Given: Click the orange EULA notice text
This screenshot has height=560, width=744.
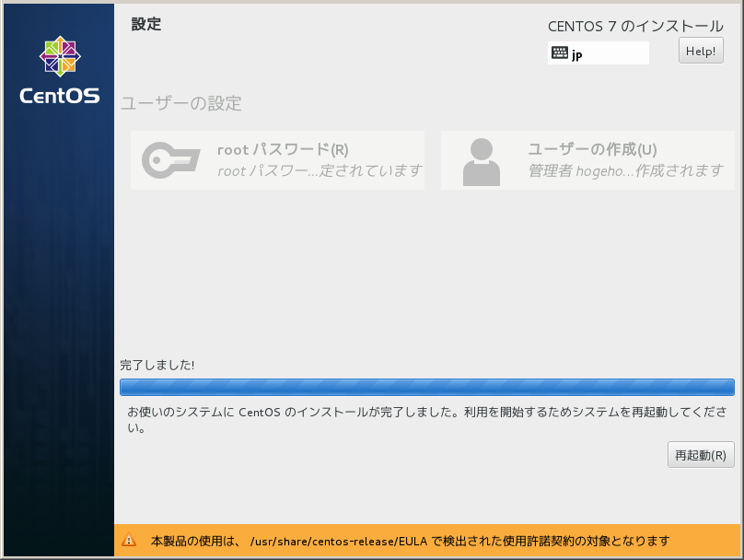Looking at the screenshot, I should (x=410, y=541).
